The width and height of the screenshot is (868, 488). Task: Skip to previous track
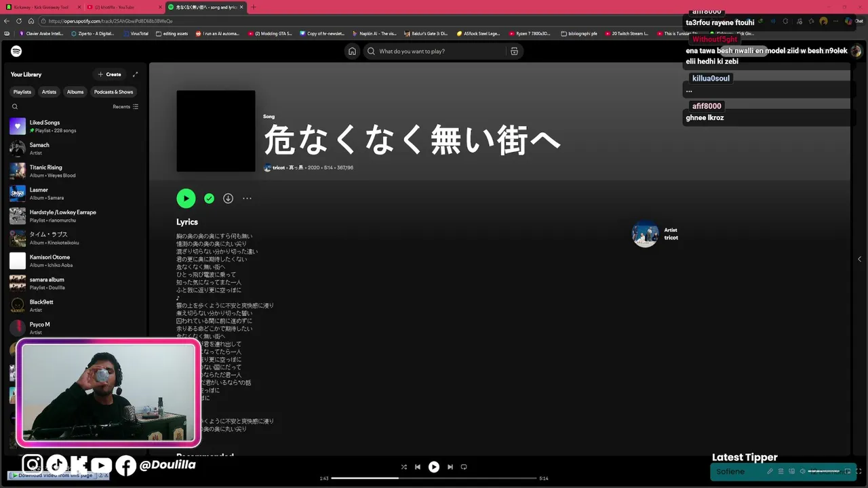[x=418, y=467]
